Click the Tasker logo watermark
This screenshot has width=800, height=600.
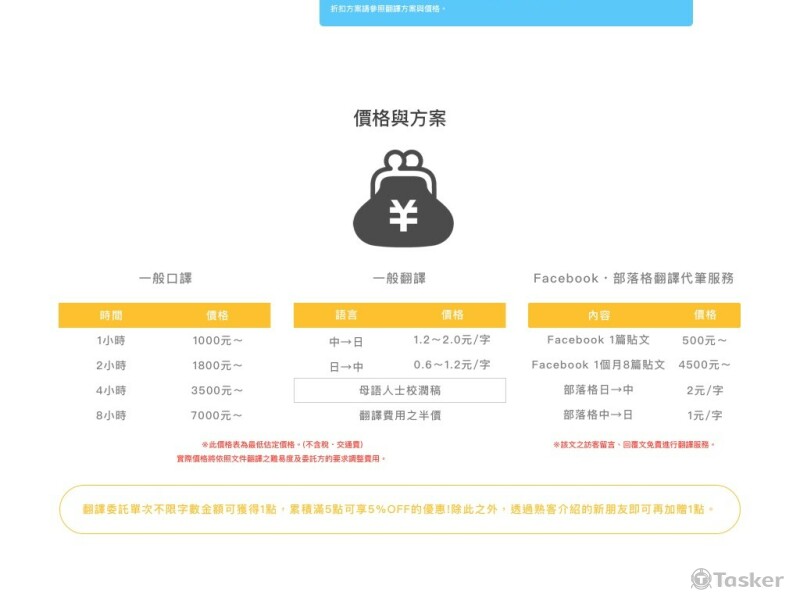pos(737,579)
